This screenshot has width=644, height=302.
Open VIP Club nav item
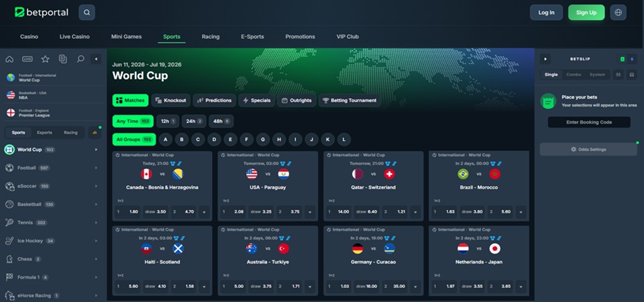347,36
